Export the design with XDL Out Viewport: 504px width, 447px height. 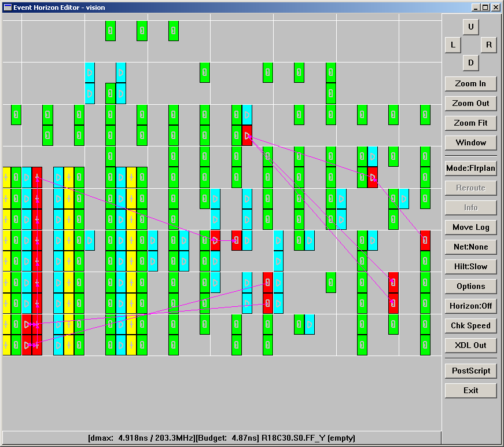470,345
